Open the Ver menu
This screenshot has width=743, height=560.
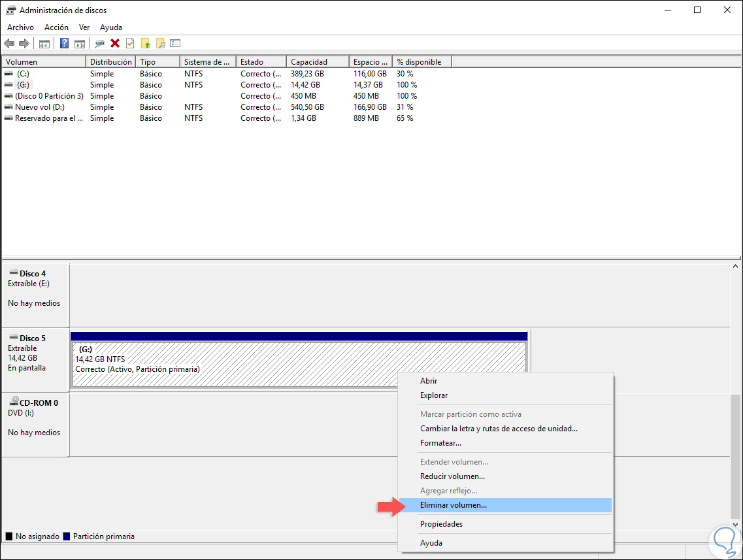click(x=84, y=27)
